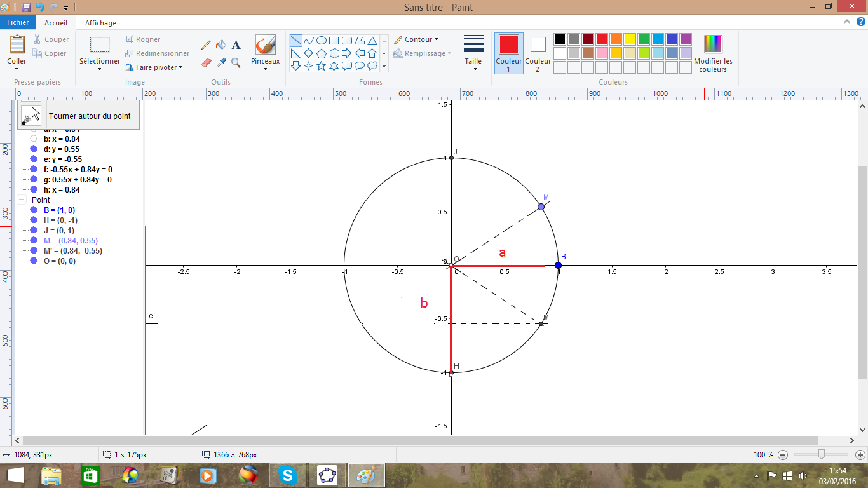868x488 pixels.
Task: Activate the Text tool
Action: tap(236, 45)
